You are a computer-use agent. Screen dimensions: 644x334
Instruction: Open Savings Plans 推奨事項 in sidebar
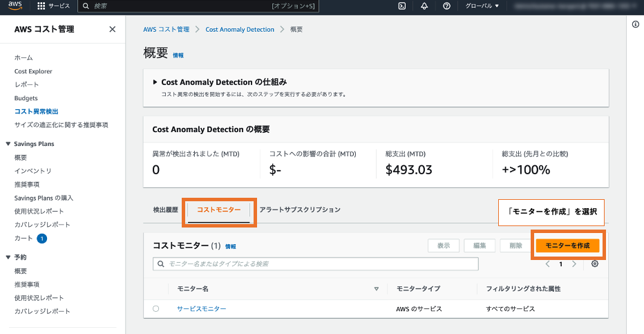coord(27,185)
